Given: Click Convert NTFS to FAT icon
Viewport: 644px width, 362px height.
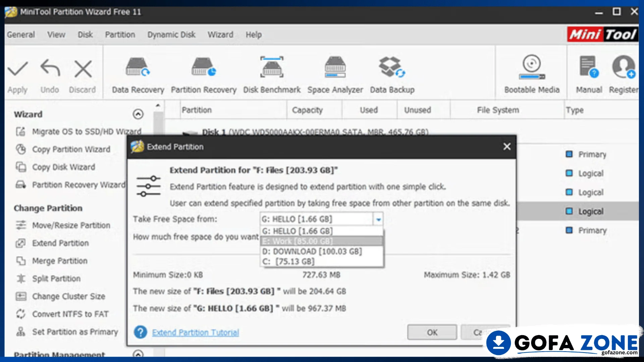Looking at the screenshot, I should (x=21, y=314).
